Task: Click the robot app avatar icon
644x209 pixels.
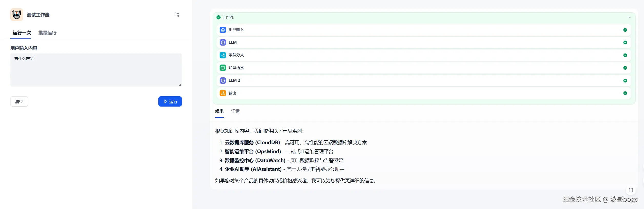Action: coord(17,15)
